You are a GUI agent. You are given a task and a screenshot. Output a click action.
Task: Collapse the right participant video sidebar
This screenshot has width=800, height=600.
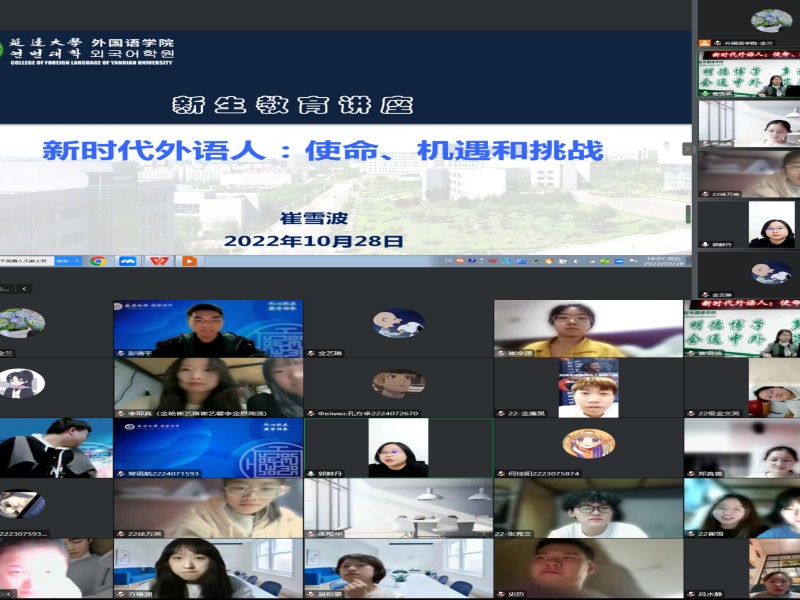click(688, 149)
